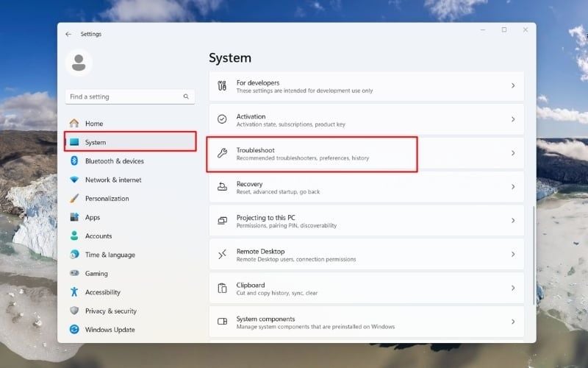Image resolution: width=588 pixels, height=368 pixels.
Task: Expand For developers via its chevron
Action: tap(513, 85)
